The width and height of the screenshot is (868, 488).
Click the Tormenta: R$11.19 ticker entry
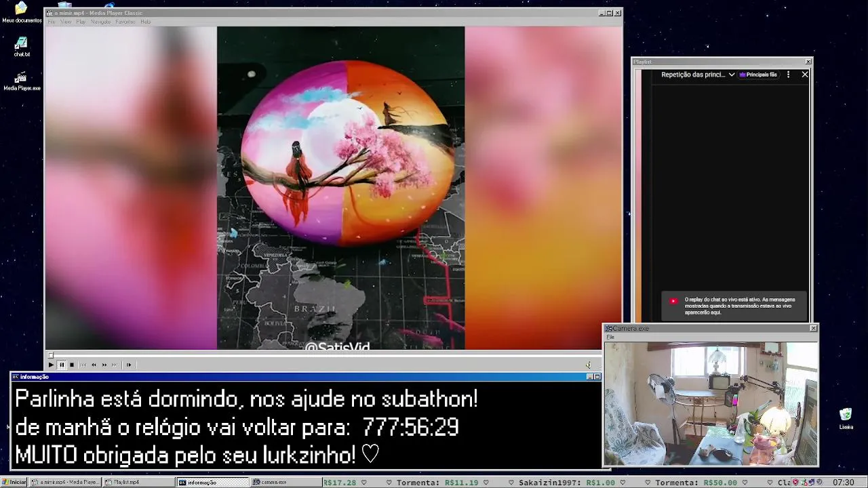(438, 483)
